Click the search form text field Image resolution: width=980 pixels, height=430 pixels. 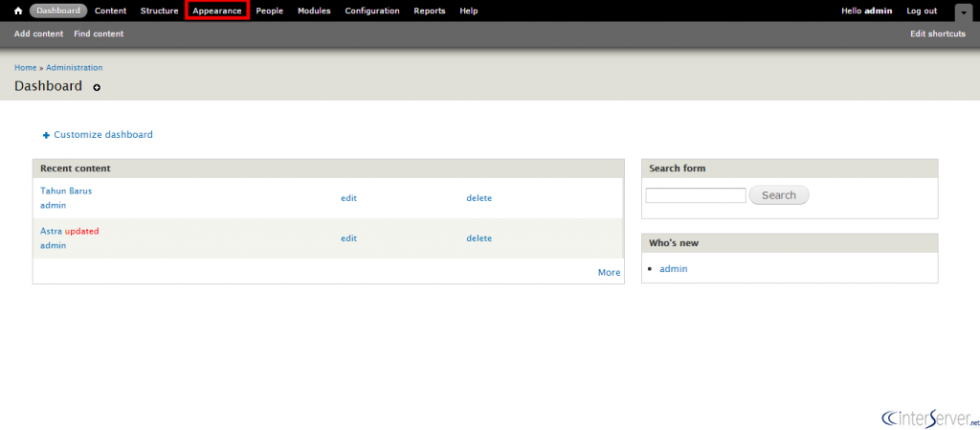(696, 195)
